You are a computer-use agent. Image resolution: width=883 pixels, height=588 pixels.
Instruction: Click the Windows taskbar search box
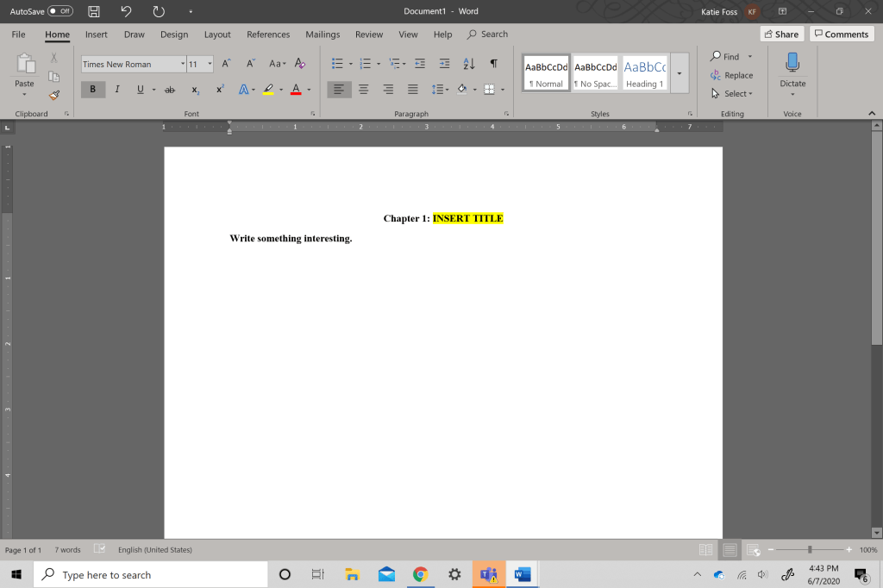[151, 575]
